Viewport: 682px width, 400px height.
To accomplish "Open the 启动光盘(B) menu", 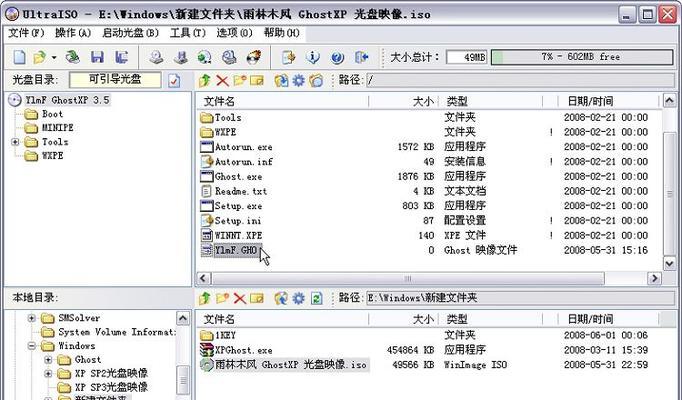I will tap(130, 33).
